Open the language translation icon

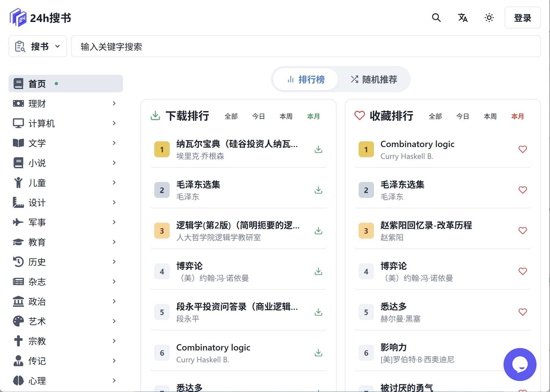pos(463,18)
